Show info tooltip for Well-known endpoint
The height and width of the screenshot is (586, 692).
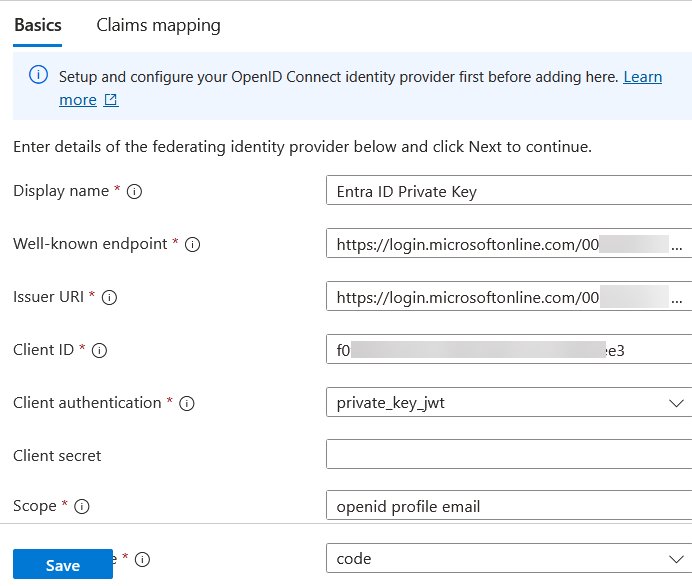[x=192, y=244]
